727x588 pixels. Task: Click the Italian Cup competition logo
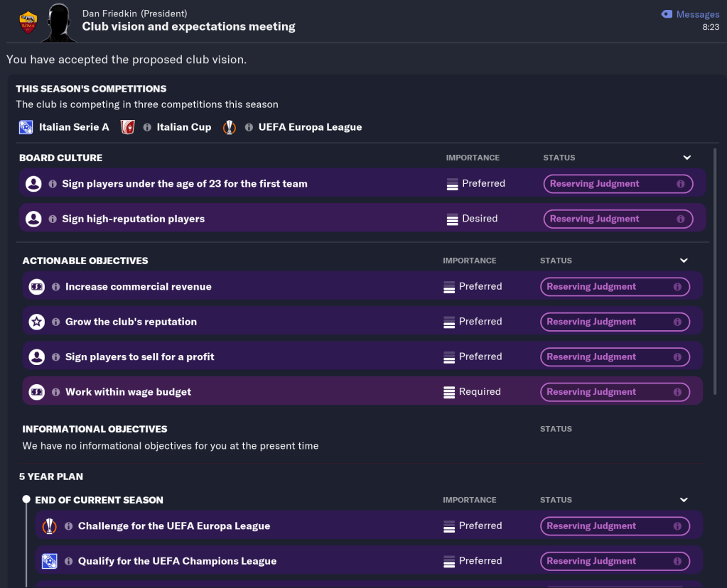point(128,127)
